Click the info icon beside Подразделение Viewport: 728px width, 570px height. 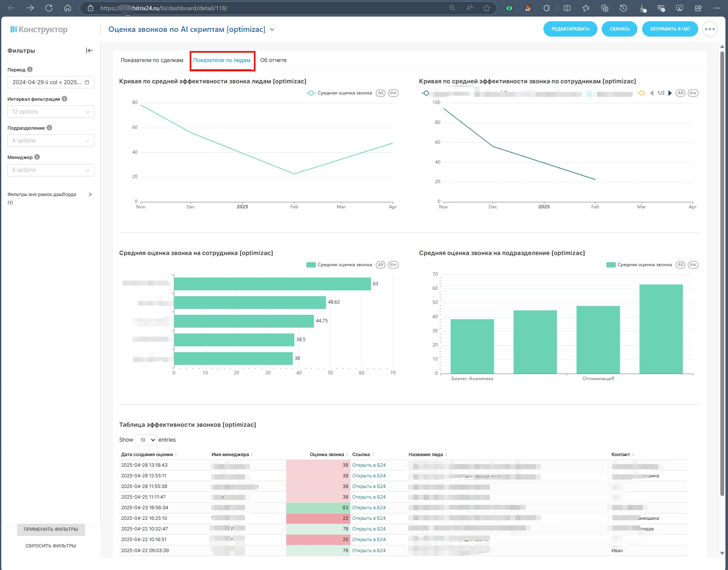[49, 128]
